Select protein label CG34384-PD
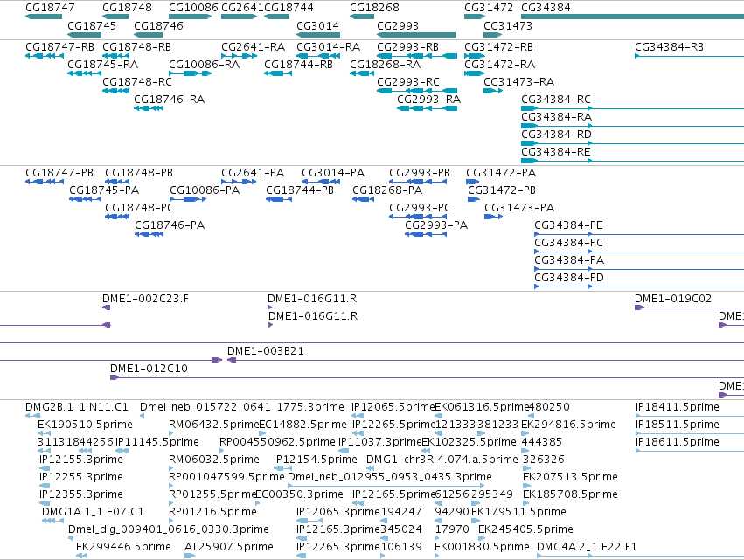The width and height of the screenshot is (744, 560). [569, 279]
